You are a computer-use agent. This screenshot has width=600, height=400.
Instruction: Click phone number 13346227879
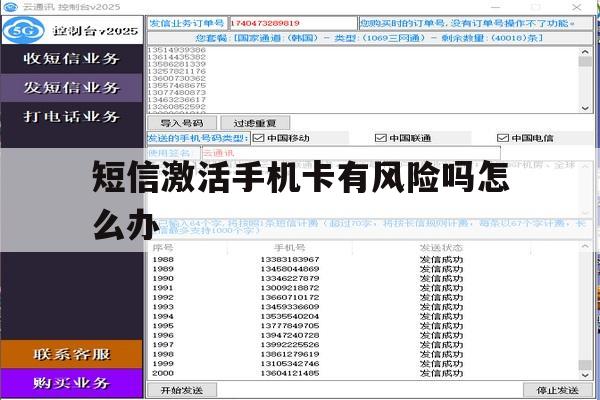[290, 278]
